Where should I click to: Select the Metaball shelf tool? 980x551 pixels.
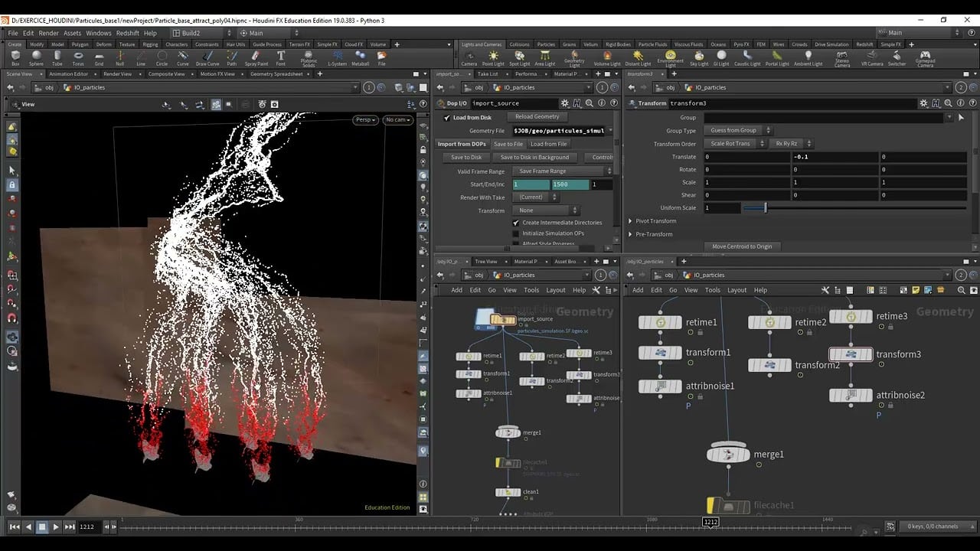(361, 57)
